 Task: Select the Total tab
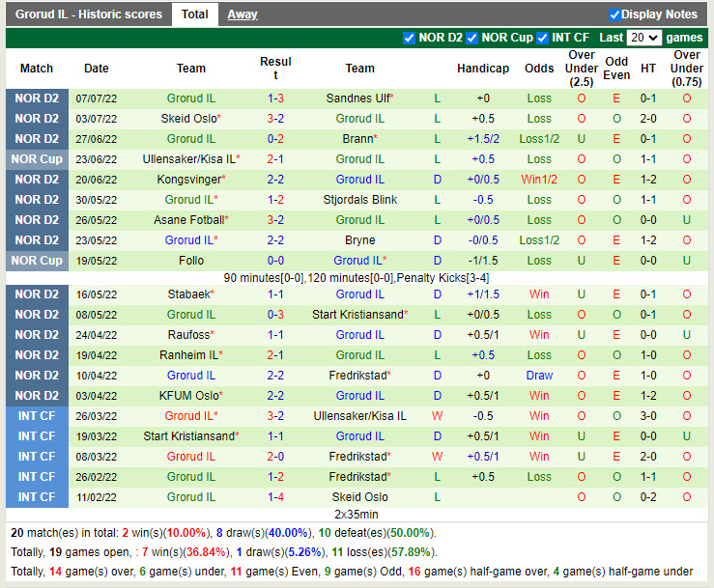click(x=195, y=14)
